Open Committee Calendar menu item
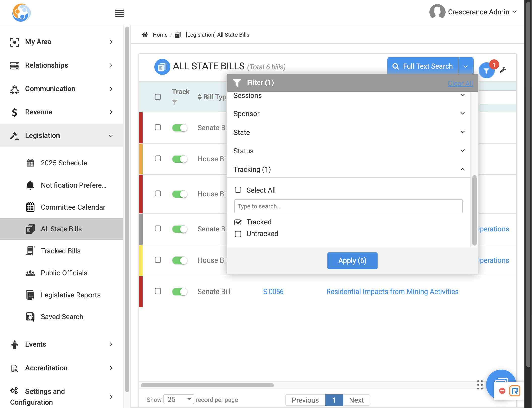 point(62,207)
